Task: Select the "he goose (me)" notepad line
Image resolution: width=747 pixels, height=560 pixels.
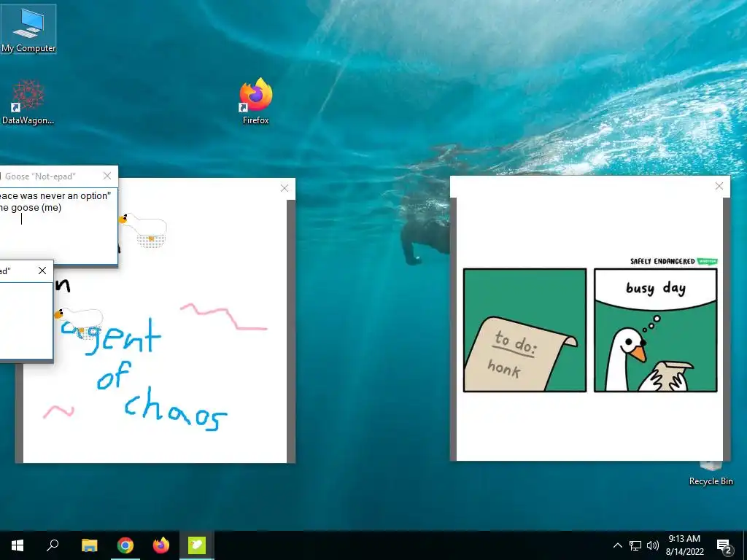Action: [31, 208]
